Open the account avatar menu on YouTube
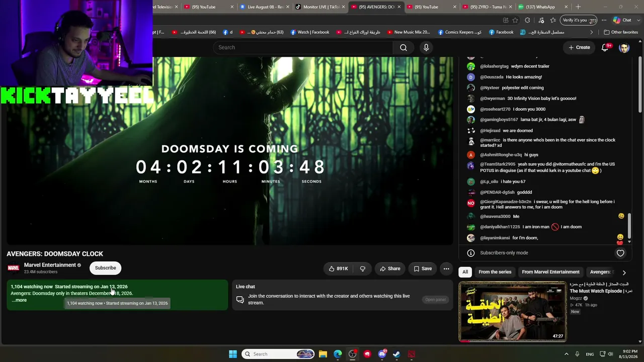Screen dimensions: 644x362 click(x=624, y=47)
